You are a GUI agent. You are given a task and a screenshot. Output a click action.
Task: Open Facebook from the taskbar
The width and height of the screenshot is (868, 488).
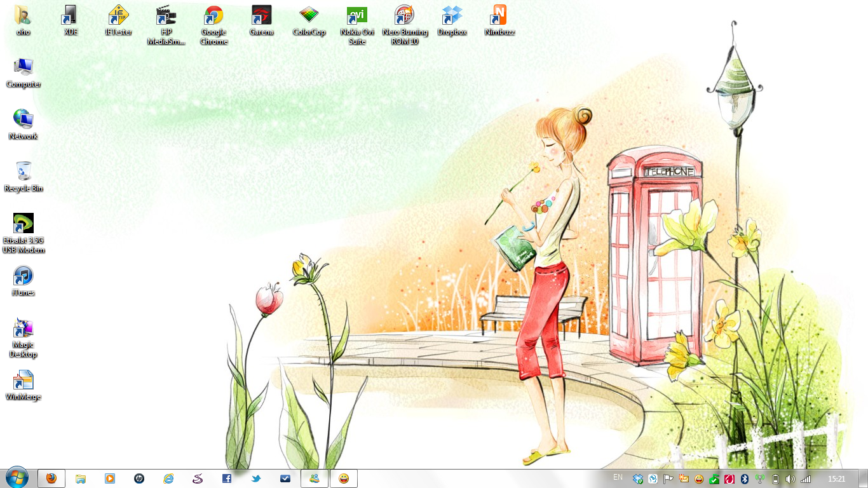pyautogui.click(x=227, y=478)
